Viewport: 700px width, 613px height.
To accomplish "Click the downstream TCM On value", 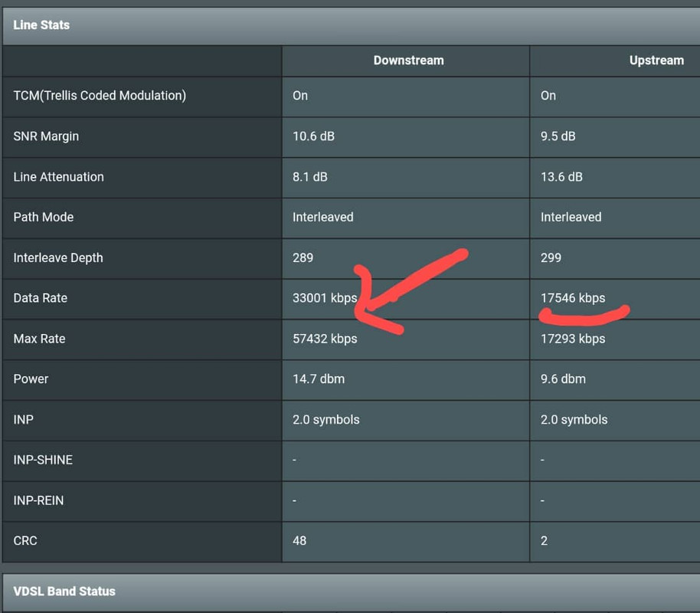I will tap(300, 96).
